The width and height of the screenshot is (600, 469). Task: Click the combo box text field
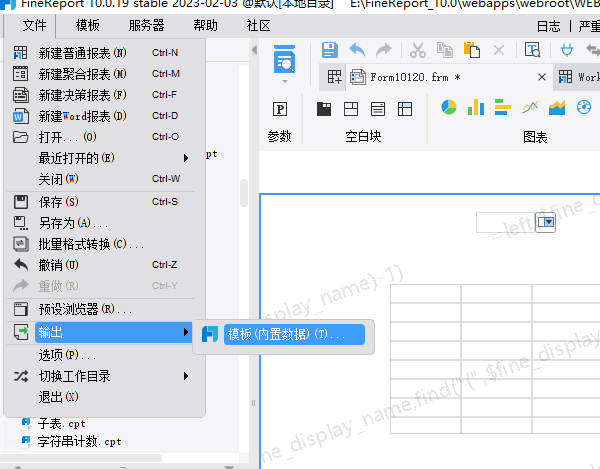(x=505, y=222)
